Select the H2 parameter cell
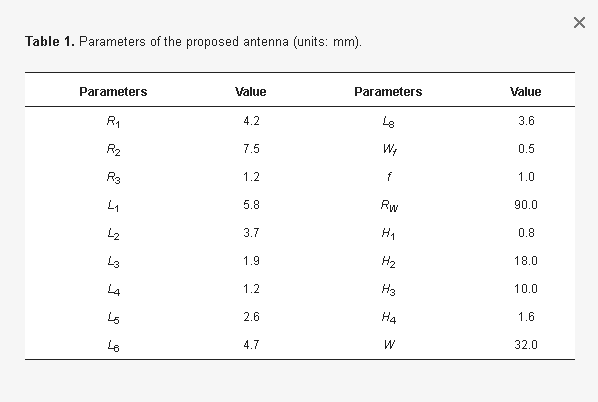The image size is (598, 402). (x=389, y=262)
